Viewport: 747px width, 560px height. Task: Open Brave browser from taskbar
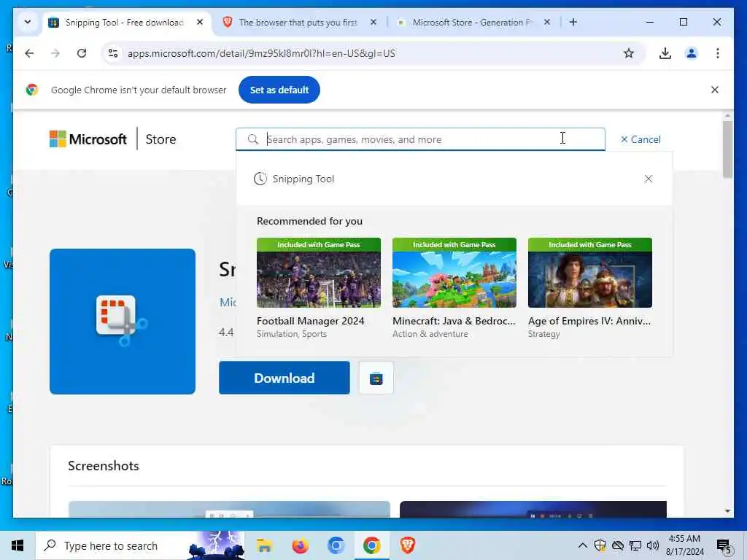pos(407,545)
